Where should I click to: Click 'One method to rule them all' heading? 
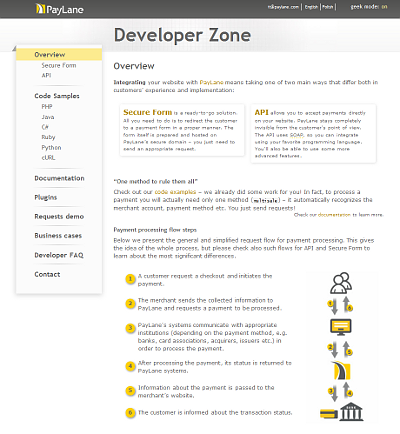pos(156,182)
